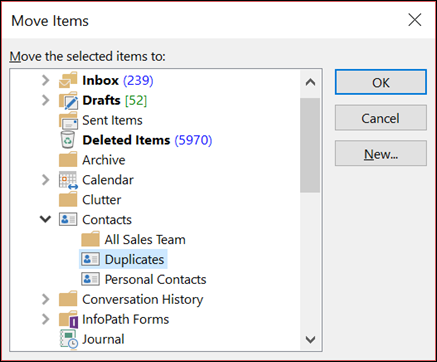The height and width of the screenshot is (362, 437).
Task: Cancel the Move Items dialog
Action: point(381,118)
